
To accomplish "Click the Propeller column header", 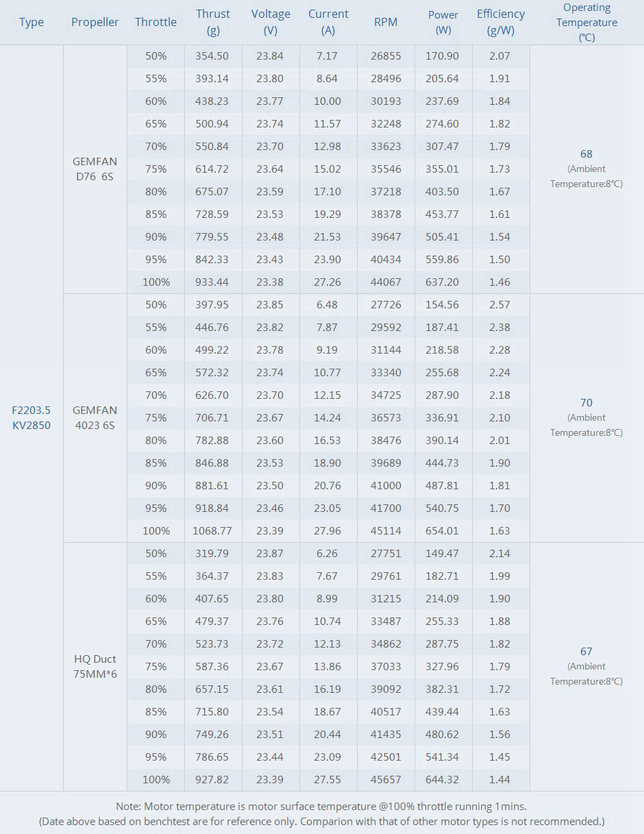I will [95, 22].
